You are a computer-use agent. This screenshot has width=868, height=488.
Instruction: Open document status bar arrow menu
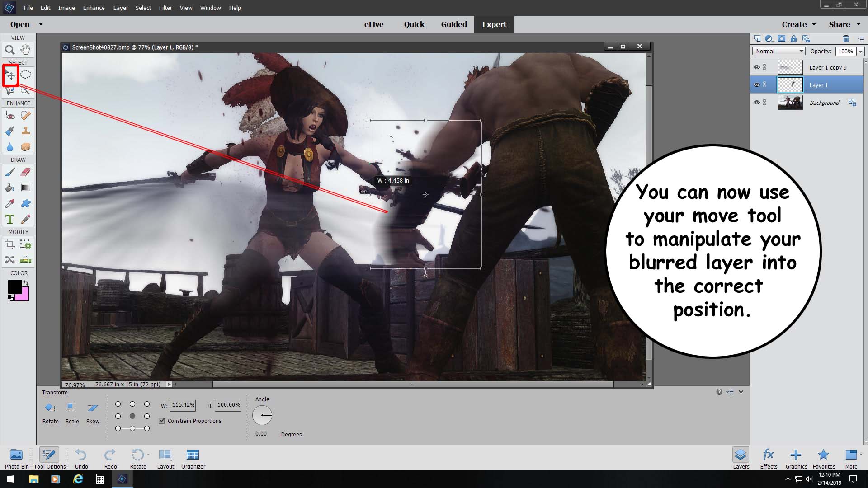[x=169, y=385]
